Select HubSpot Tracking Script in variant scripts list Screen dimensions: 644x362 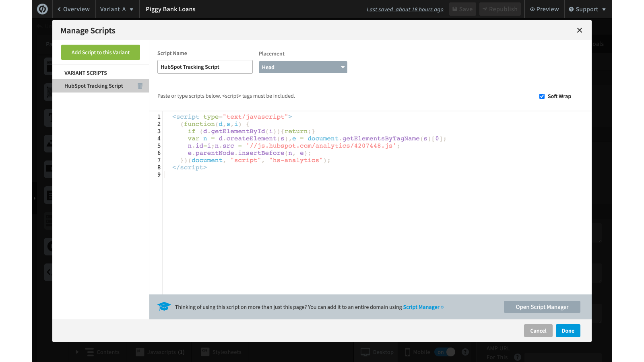click(94, 86)
